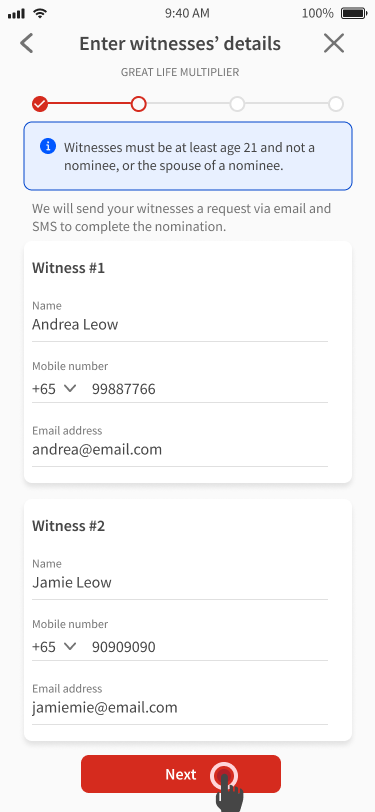Viewport: 375px width, 812px height.
Task: Edit mobile number 99887766 field
Action: [210, 389]
